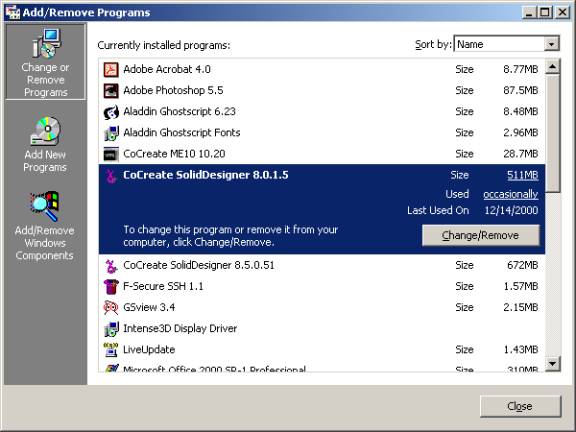Select the CoCreate ME10 10.20 entry
The width and height of the screenshot is (576, 432).
point(322,154)
